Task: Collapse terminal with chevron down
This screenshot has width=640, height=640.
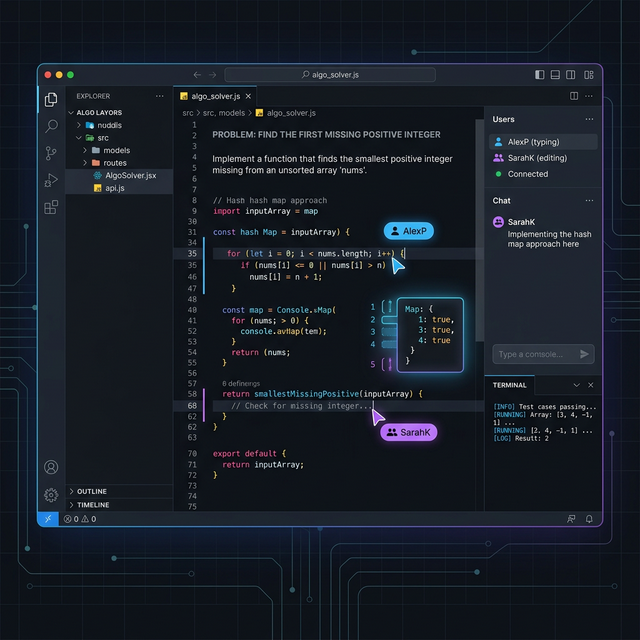Action: (577, 385)
